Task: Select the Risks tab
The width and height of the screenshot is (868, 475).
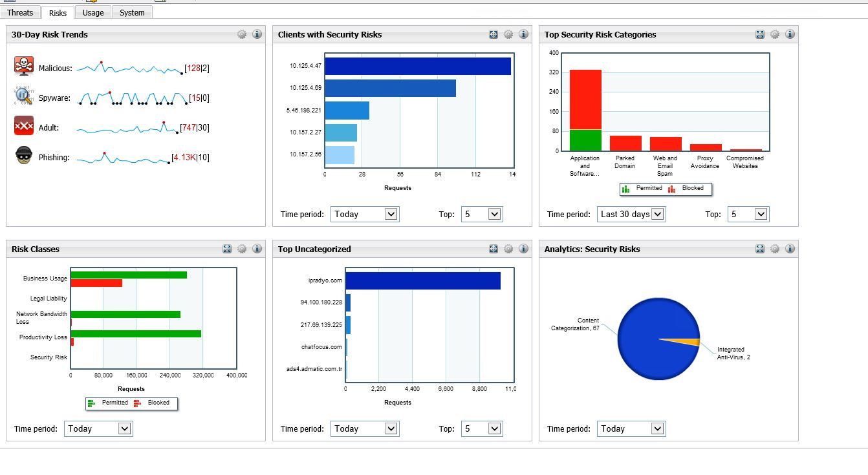Action: [x=58, y=13]
